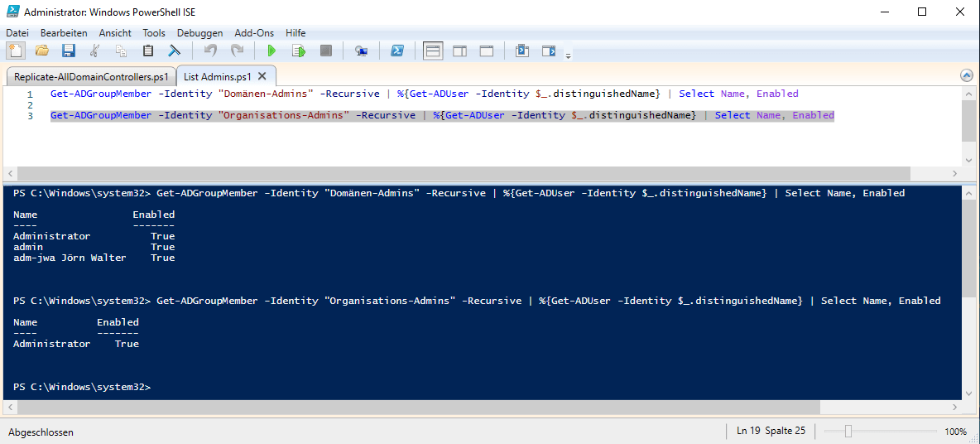This screenshot has height=444, width=980.
Task: Maximize the script pane layout
Action: pyautogui.click(x=486, y=51)
